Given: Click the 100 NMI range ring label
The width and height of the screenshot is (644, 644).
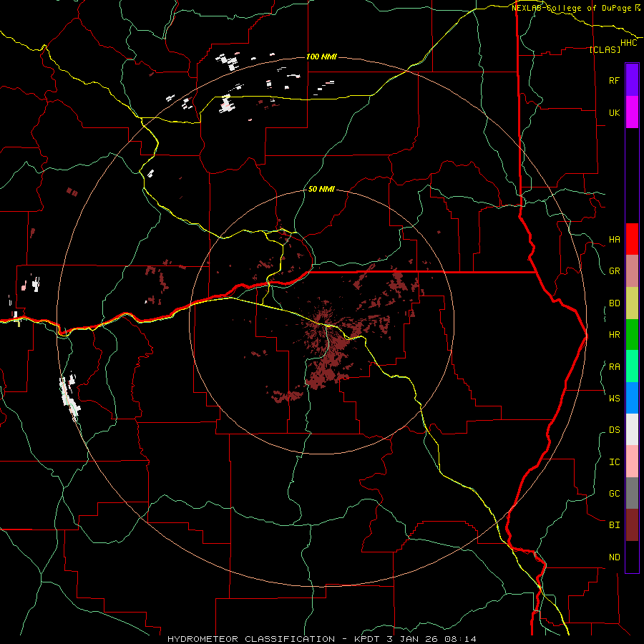Looking at the screenshot, I should (x=321, y=57).
